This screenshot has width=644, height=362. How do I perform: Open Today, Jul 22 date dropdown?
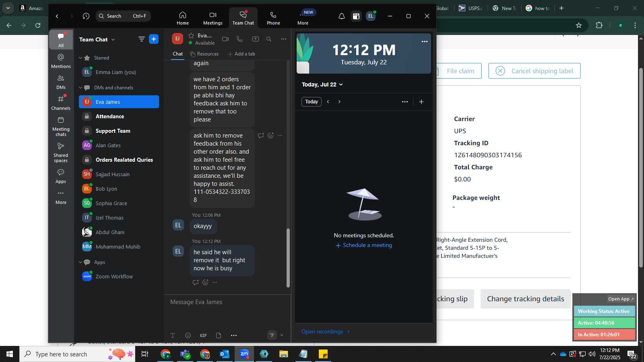[x=322, y=84]
